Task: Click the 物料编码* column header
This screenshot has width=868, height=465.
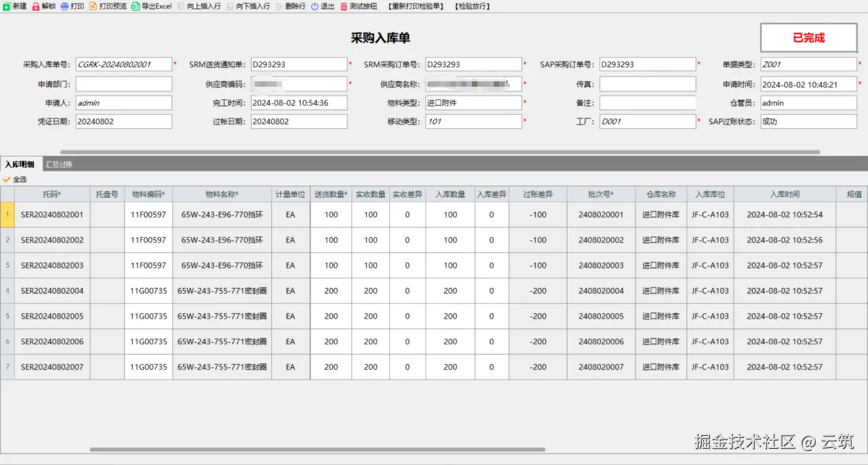Action: click(149, 195)
